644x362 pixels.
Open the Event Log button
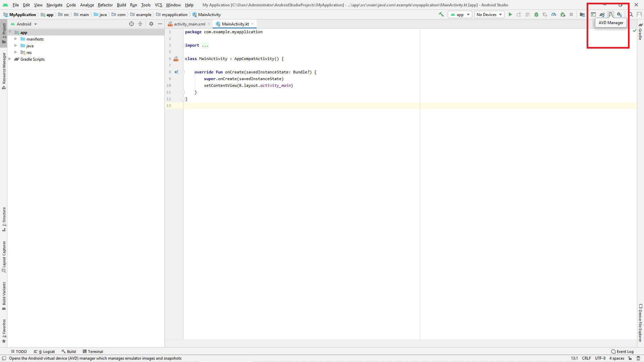coord(623,351)
